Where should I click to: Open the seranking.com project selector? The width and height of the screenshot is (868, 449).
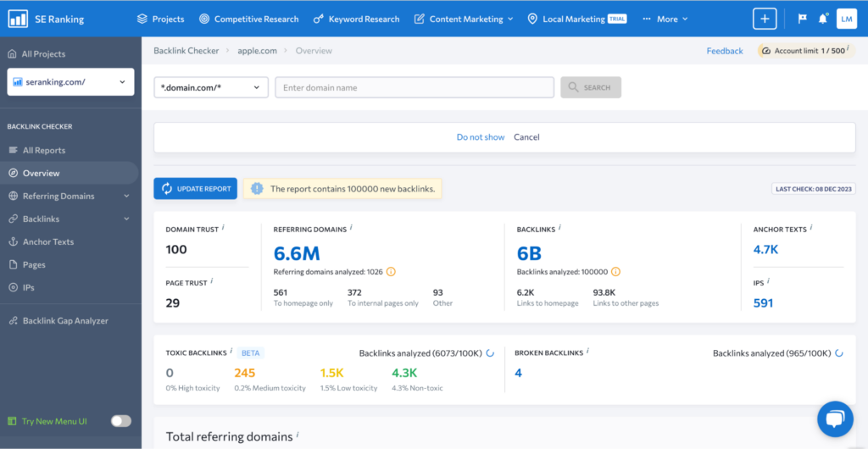pos(70,82)
